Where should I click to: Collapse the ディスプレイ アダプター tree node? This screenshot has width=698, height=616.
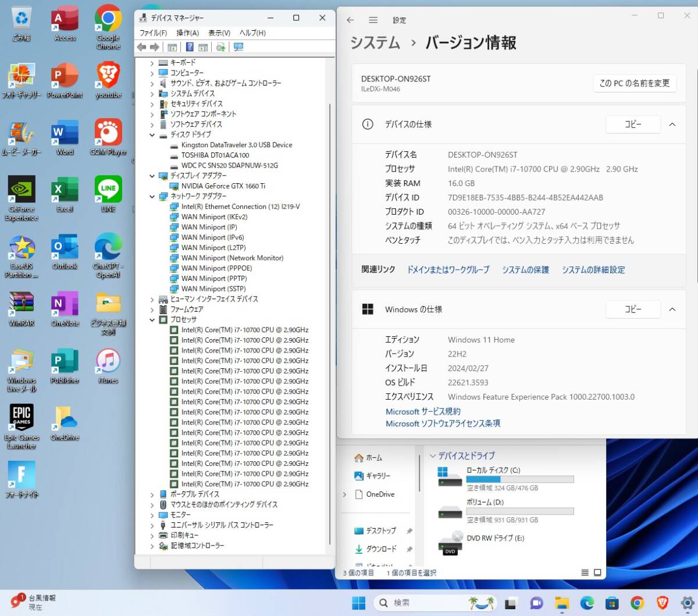coord(152,176)
